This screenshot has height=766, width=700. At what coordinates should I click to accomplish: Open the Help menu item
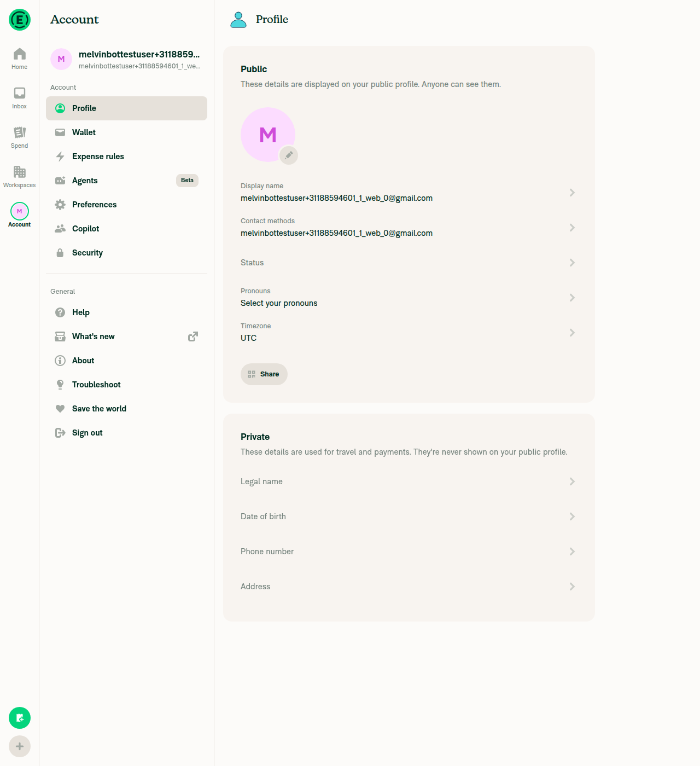(126, 312)
